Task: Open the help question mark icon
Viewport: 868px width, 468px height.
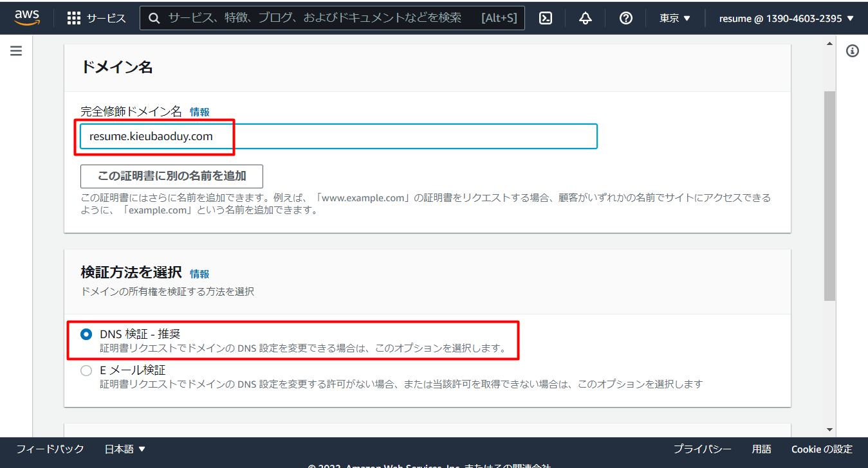Action: pos(625,18)
